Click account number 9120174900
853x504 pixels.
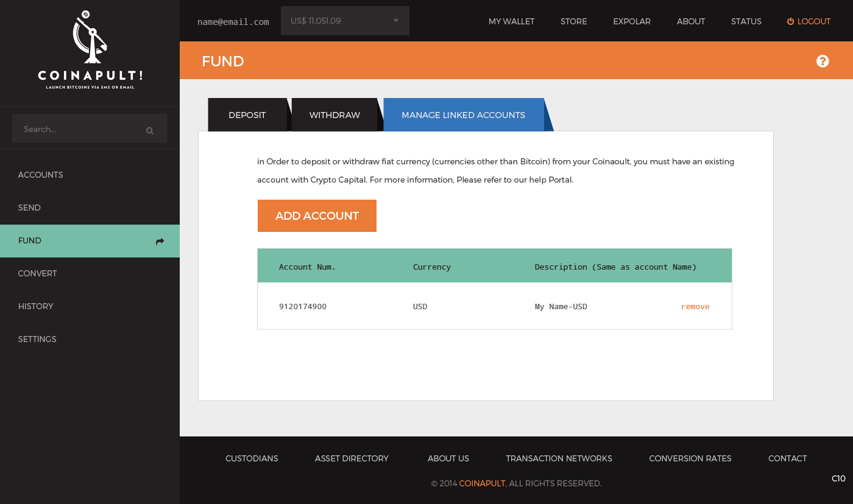tap(303, 306)
